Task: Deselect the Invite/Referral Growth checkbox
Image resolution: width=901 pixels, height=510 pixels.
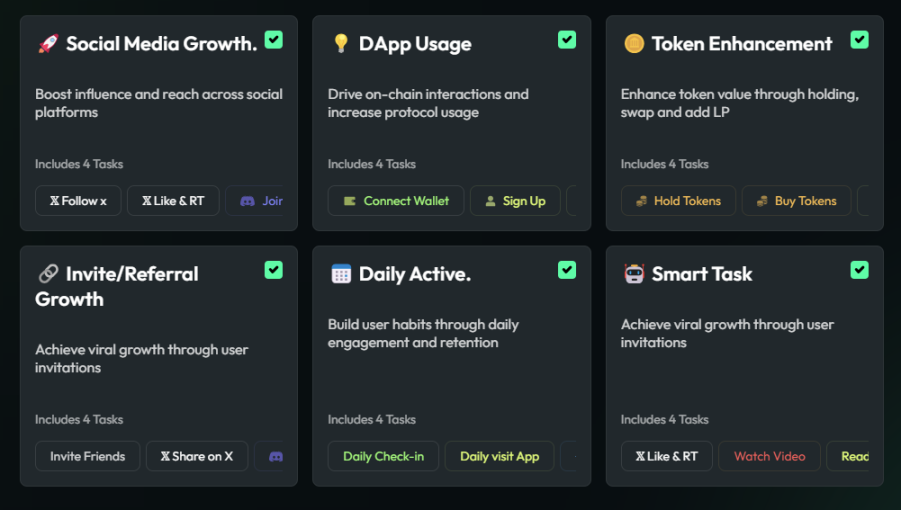Action: click(x=273, y=270)
